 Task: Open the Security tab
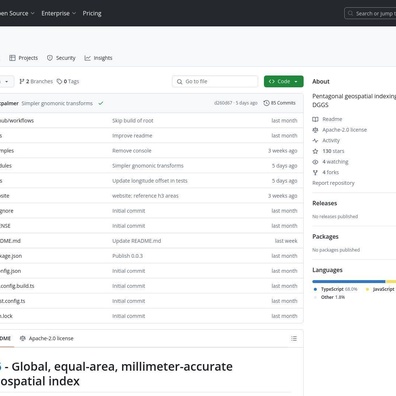click(x=61, y=58)
